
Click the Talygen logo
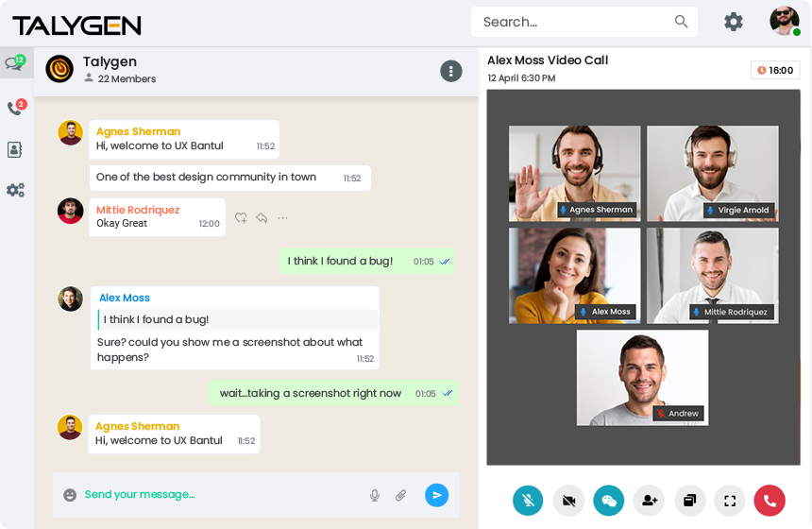[76, 25]
